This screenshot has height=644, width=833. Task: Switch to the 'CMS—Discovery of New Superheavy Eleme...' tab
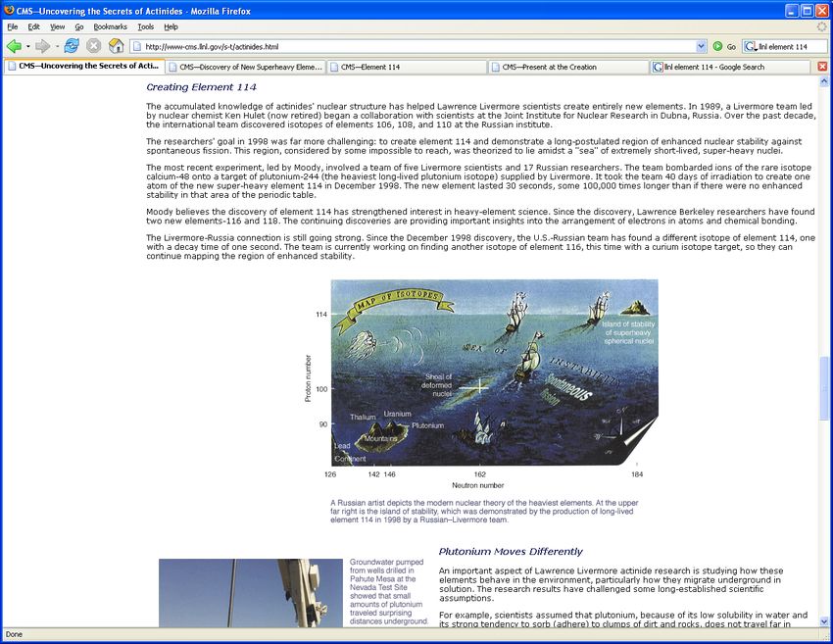(x=245, y=67)
